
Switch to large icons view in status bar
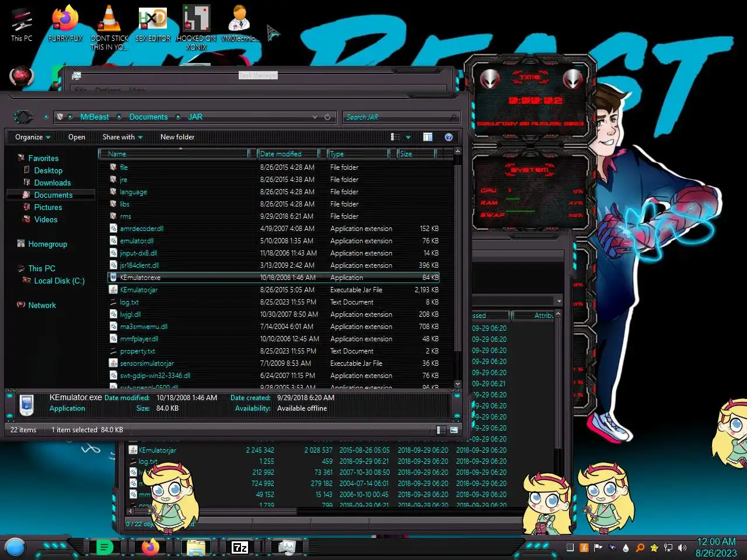(x=454, y=430)
